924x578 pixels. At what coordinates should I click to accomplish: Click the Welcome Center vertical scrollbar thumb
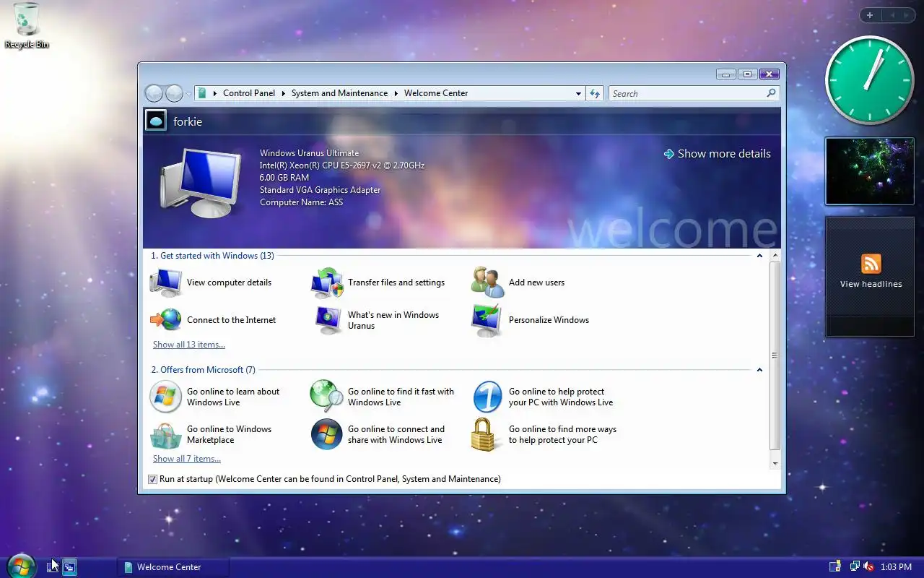point(775,355)
